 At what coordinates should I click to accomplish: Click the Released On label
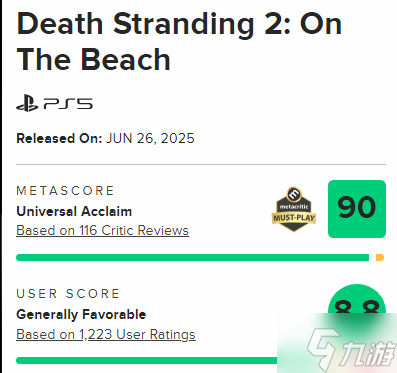click(59, 138)
